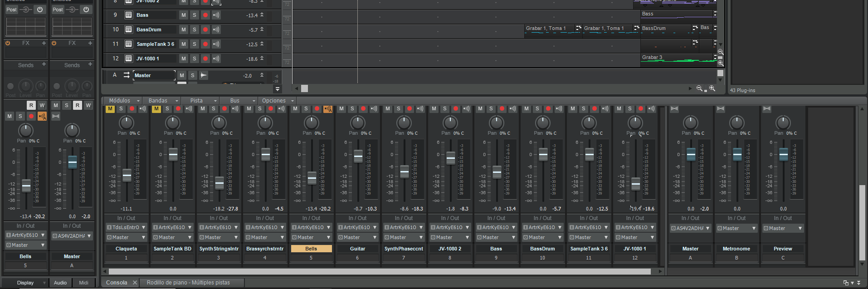The width and height of the screenshot is (868, 289).
Task: Zoom out vertically in track view
Action: (720, 52)
